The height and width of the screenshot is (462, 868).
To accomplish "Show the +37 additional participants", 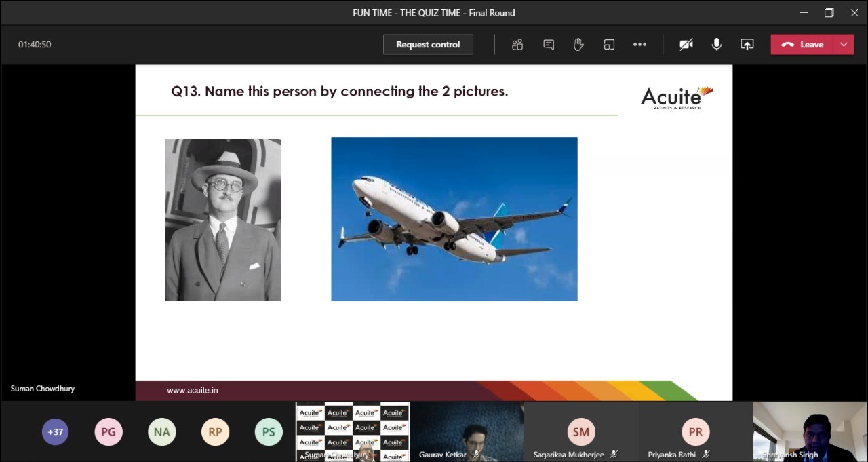I will point(55,432).
